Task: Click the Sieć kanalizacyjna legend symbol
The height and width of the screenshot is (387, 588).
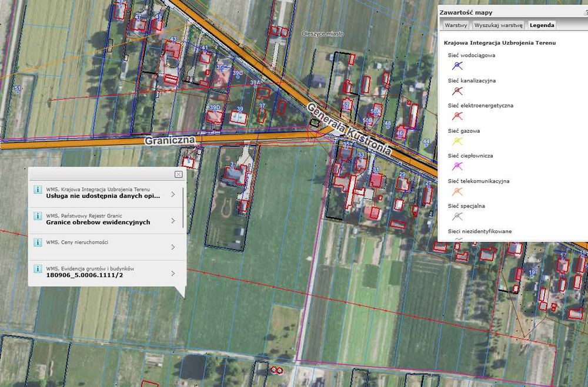Action: pos(457,91)
